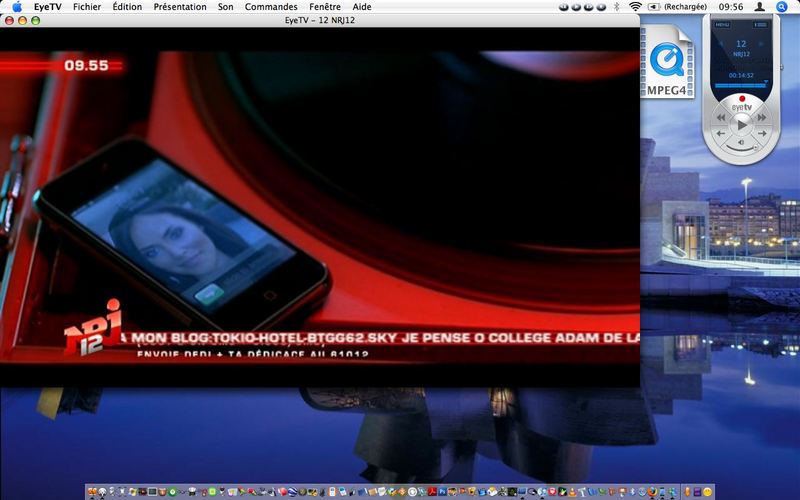800x500 pixels.
Task: Toggle the list view button on the remote display
Action: click(761, 24)
